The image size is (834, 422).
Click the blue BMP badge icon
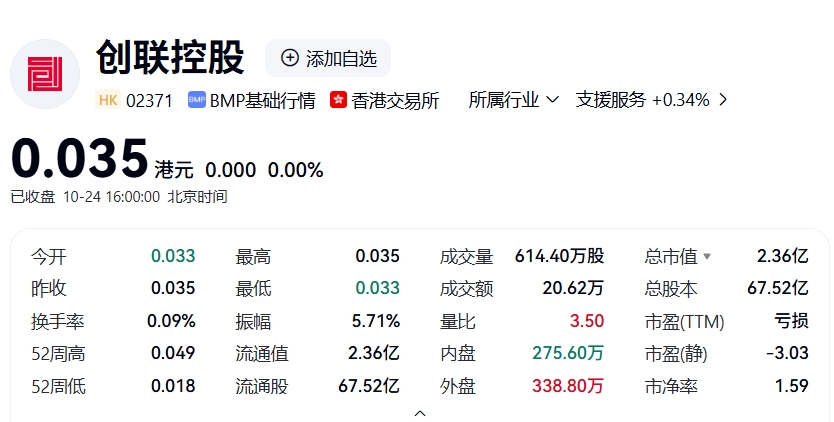point(196,100)
